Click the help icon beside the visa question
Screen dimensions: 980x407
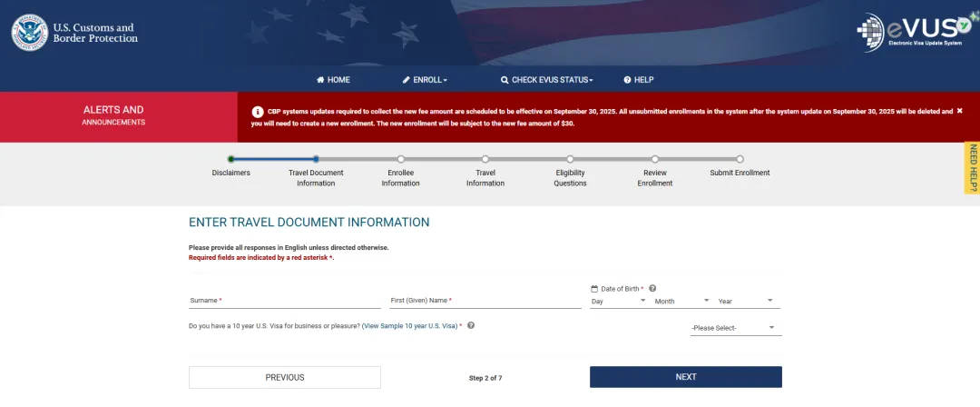[471, 325]
